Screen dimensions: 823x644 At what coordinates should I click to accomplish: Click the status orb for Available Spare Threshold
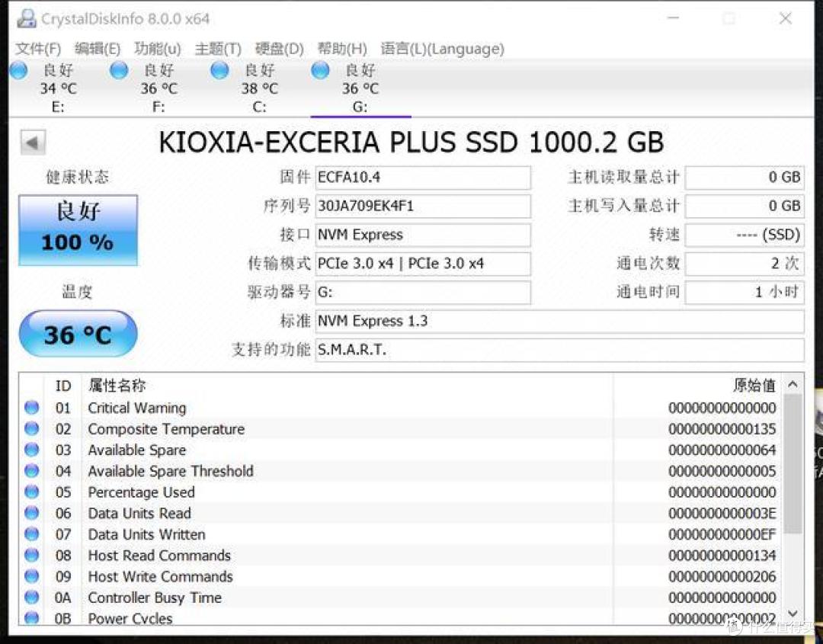tap(32, 471)
